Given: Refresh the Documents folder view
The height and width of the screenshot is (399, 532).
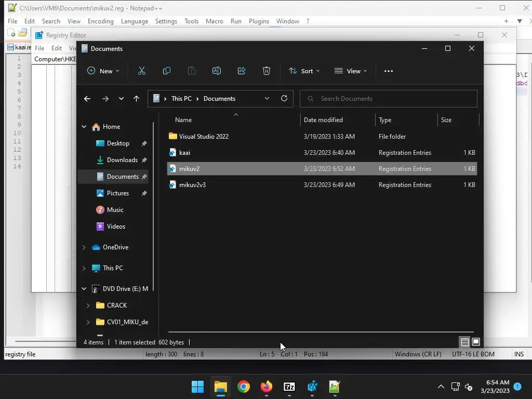Looking at the screenshot, I should coord(284,98).
